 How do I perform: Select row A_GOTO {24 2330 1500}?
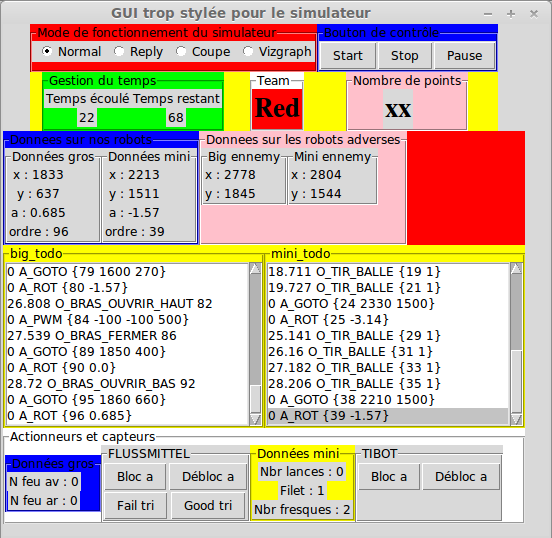pyautogui.click(x=388, y=304)
